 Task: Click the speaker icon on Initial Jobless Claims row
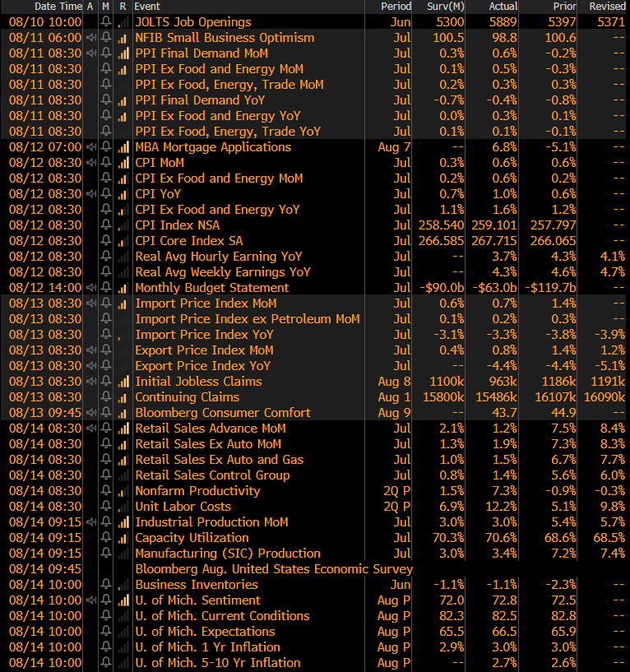point(90,382)
